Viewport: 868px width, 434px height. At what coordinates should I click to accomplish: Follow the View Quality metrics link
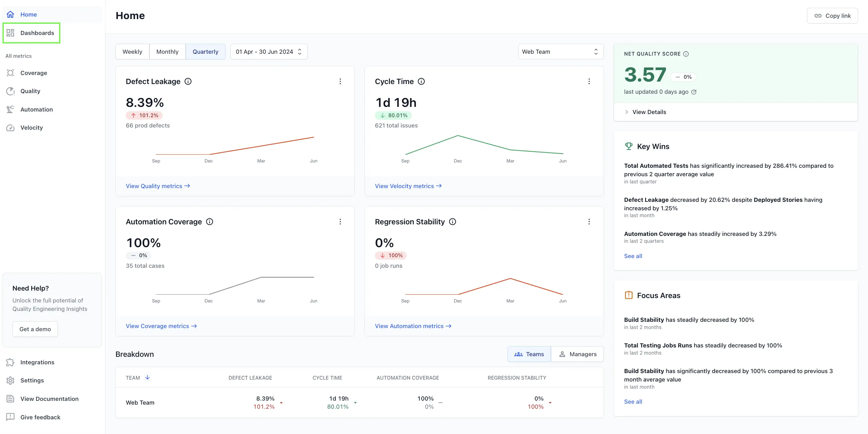pyautogui.click(x=158, y=186)
